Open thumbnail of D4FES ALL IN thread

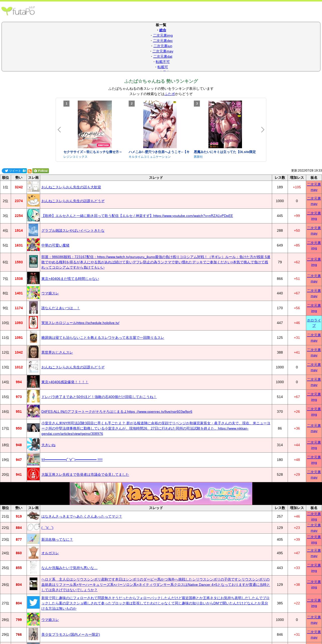(x=33, y=412)
